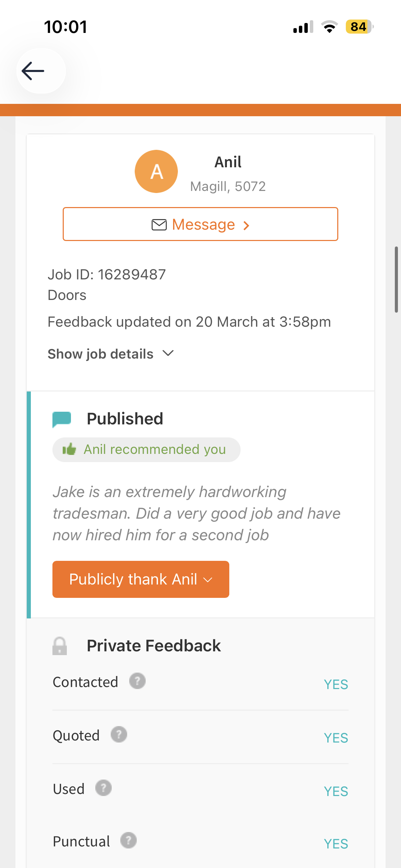Open the Publicly thank Anil dropdown
401x868 pixels.
pos(141,579)
